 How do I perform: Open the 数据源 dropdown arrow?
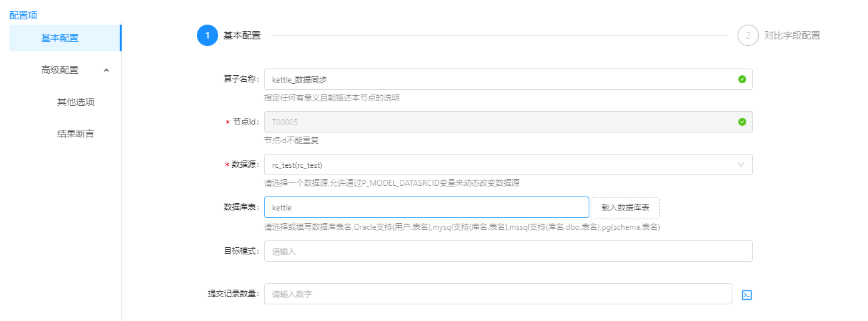pos(741,164)
